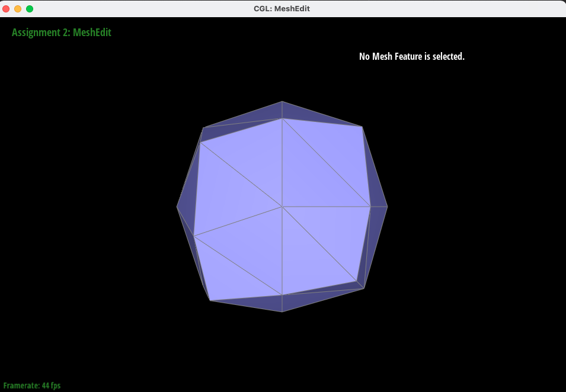Screen dimensions: 566x392
Task: Click the 'Framerate: 44 fps' readout
Action: (32, 385)
